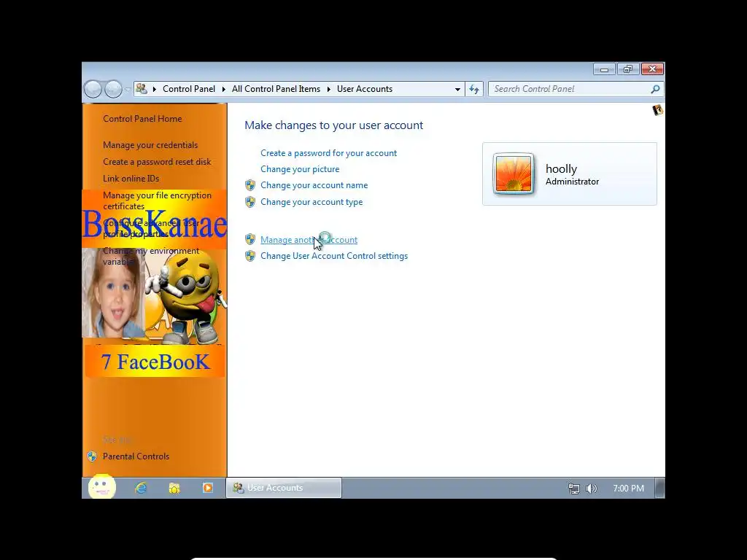Viewport: 747px width, 560px height.
Task: Click the refresh button beside address bar
Action: point(474,89)
